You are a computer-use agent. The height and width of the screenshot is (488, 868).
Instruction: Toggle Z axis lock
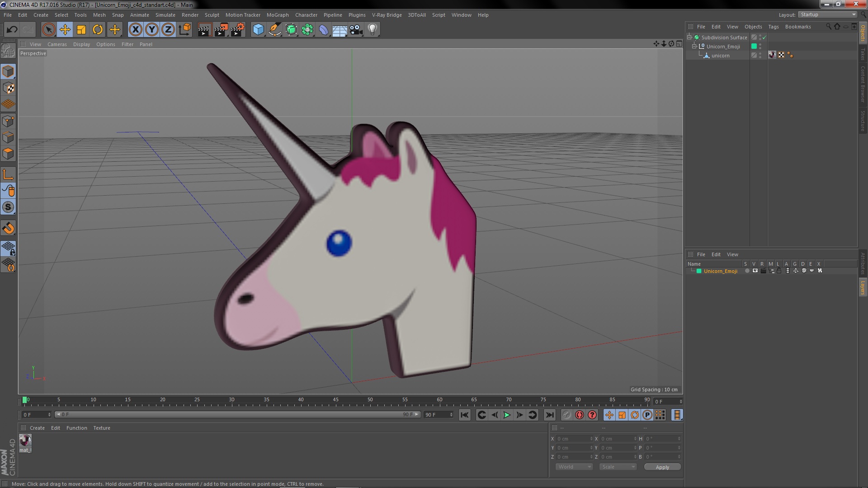coord(168,30)
